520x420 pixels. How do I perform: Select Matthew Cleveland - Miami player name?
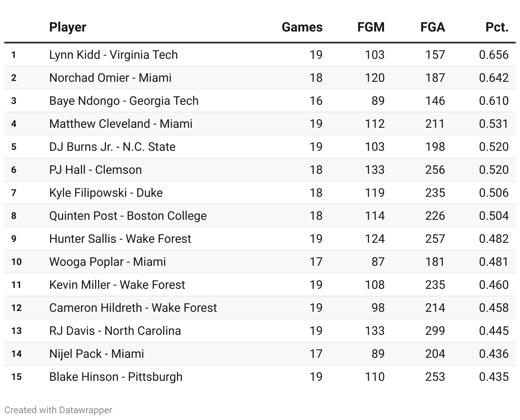[x=121, y=124]
